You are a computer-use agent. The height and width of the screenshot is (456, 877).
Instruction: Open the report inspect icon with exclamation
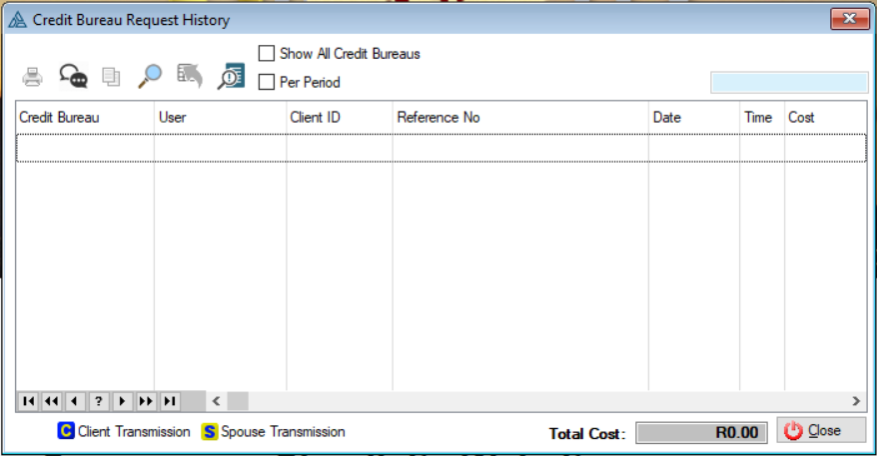231,76
